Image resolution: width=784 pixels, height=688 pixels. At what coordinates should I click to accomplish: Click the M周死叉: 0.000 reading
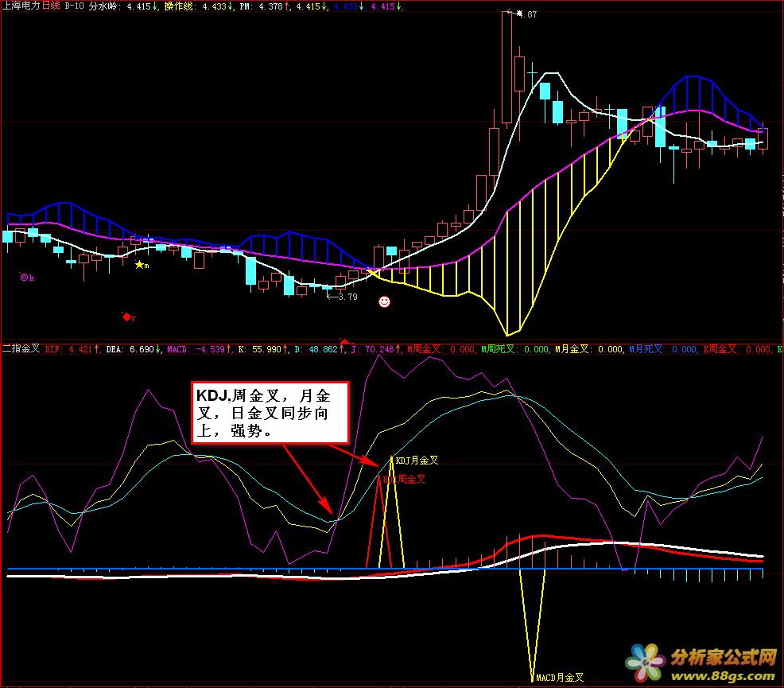tap(515, 349)
